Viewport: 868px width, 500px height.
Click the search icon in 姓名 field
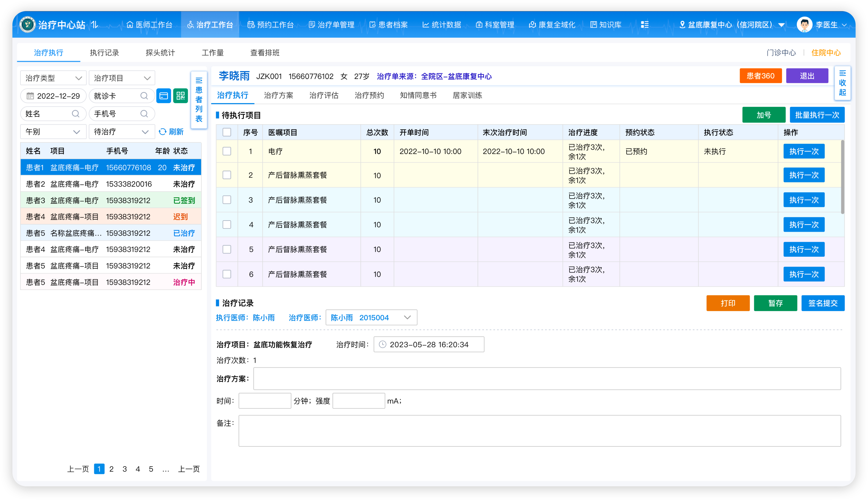click(76, 114)
